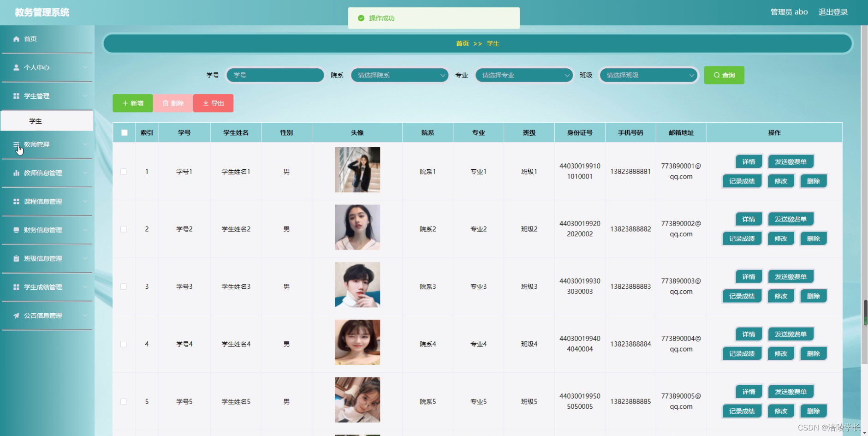Open the 请选择班级 dropdown

pyautogui.click(x=648, y=75)
